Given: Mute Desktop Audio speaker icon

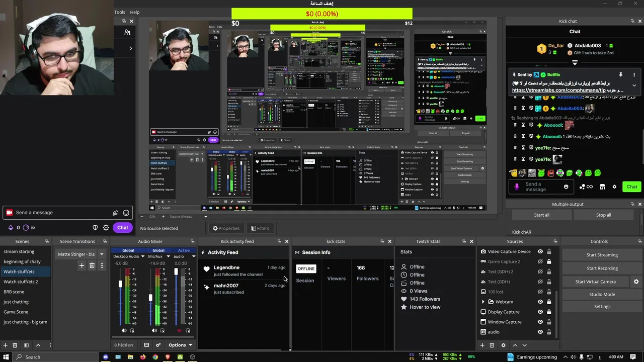Looking at the screenshot, I should click(x=124, y=330).
